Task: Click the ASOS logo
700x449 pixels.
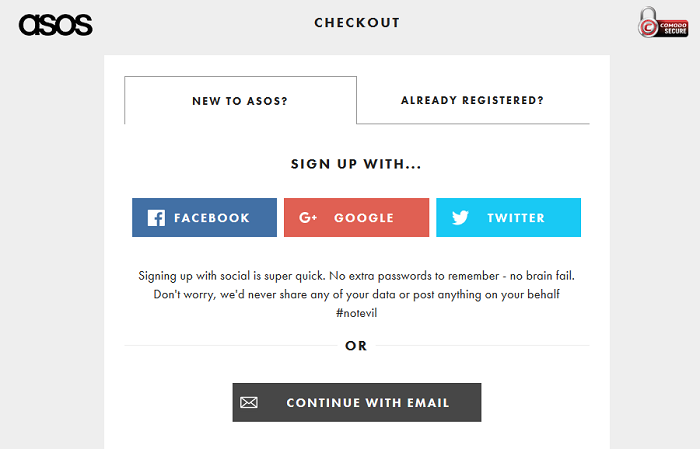Action: tap(55, 24)
